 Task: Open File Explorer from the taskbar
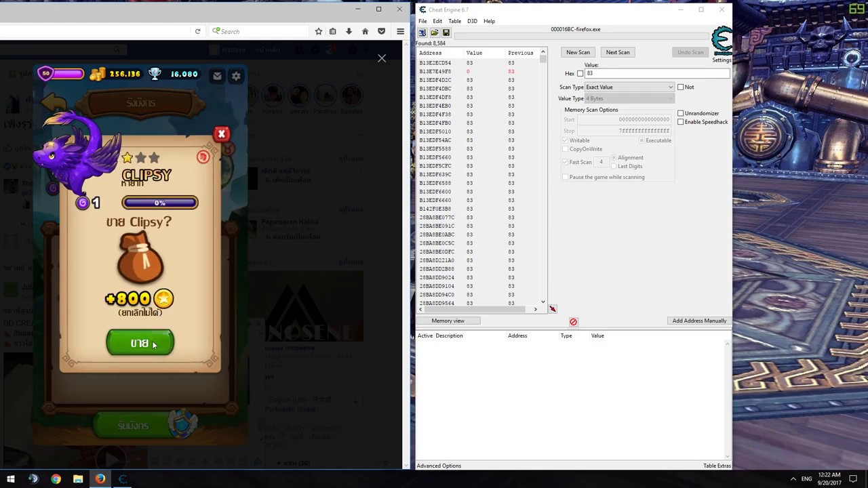(78, 479)
